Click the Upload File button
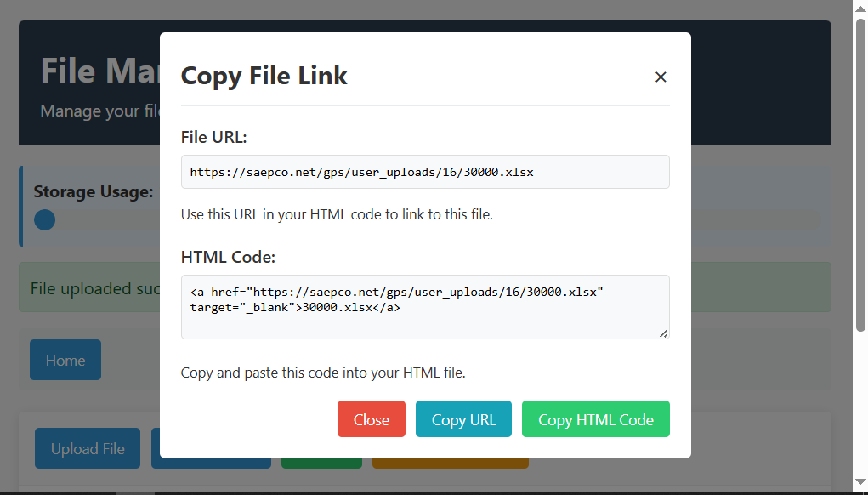 pyautogui.click(x=88, y=448)
